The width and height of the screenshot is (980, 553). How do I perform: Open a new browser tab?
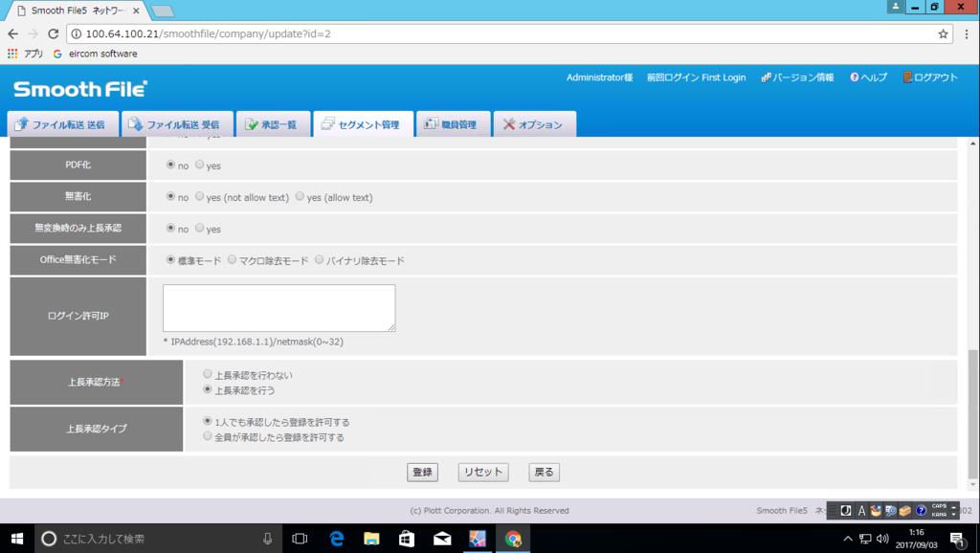point(163,11)
